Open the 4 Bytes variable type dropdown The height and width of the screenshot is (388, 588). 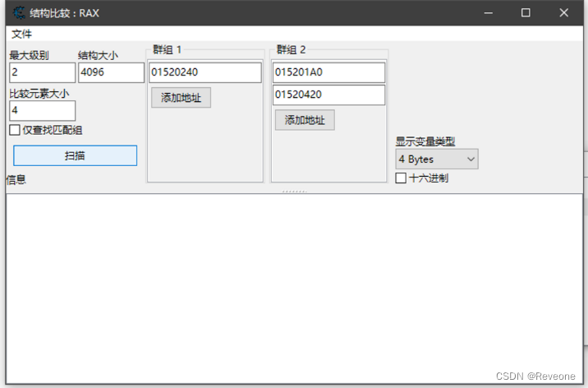(x=437, y=159)
